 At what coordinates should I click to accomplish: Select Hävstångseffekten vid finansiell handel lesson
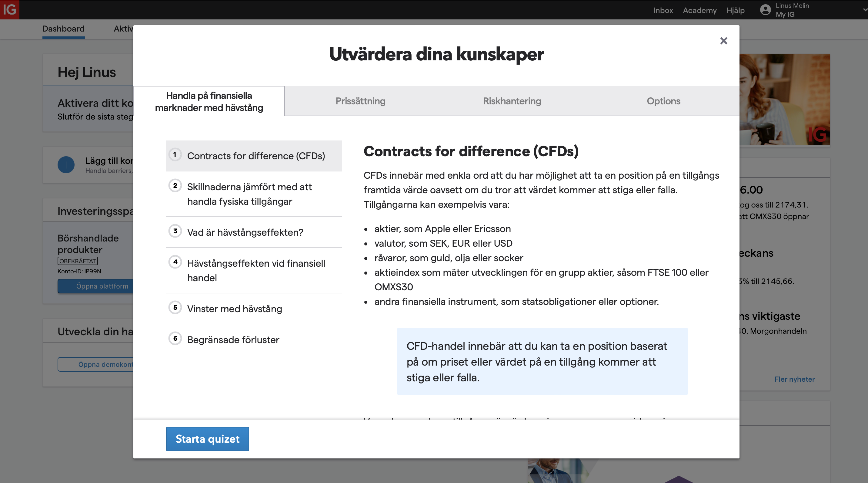click(x=256, y=271)
